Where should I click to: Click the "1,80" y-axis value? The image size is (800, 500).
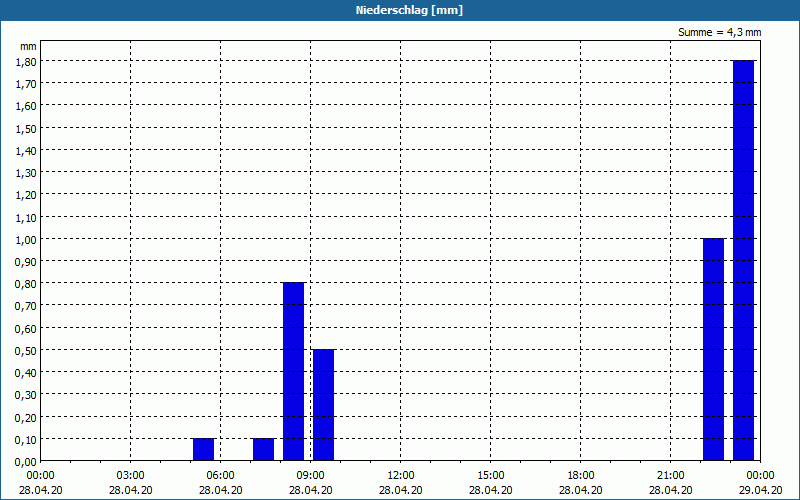pos(26,61)
